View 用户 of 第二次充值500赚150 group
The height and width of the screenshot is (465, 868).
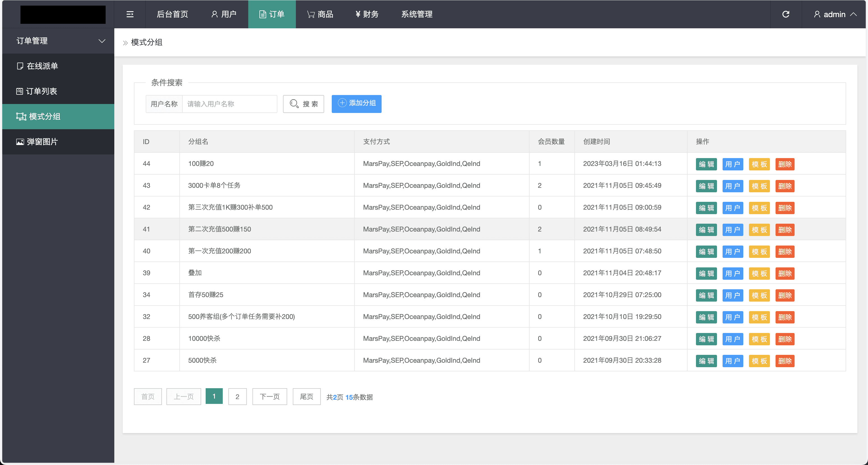tap(732, 230)
